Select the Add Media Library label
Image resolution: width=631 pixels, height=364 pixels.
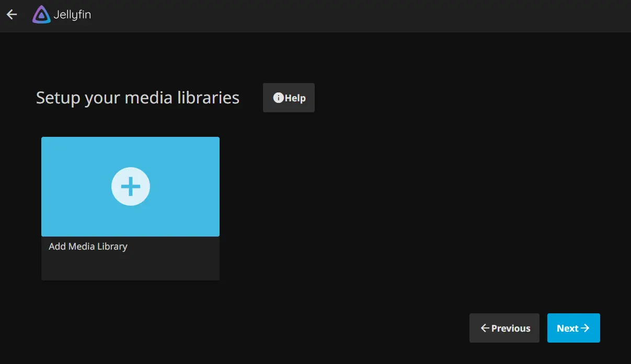(x=88, y=246)
